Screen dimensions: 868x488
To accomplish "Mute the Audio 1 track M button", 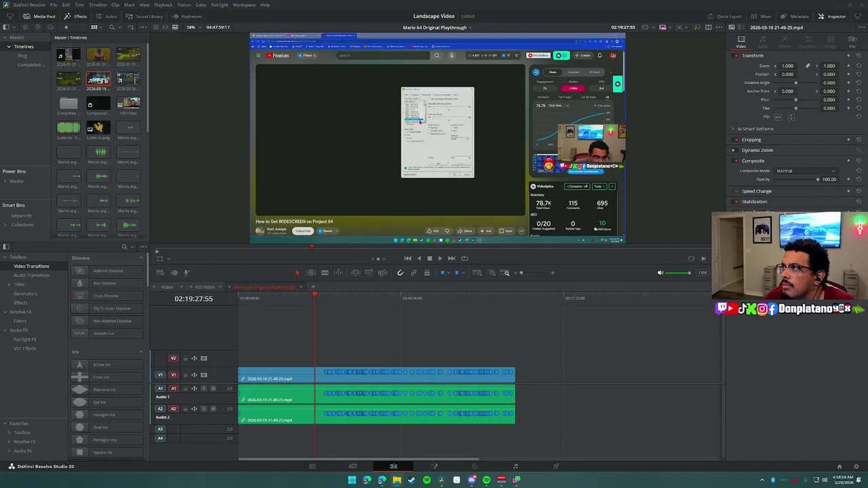I will tap(213, 388).
